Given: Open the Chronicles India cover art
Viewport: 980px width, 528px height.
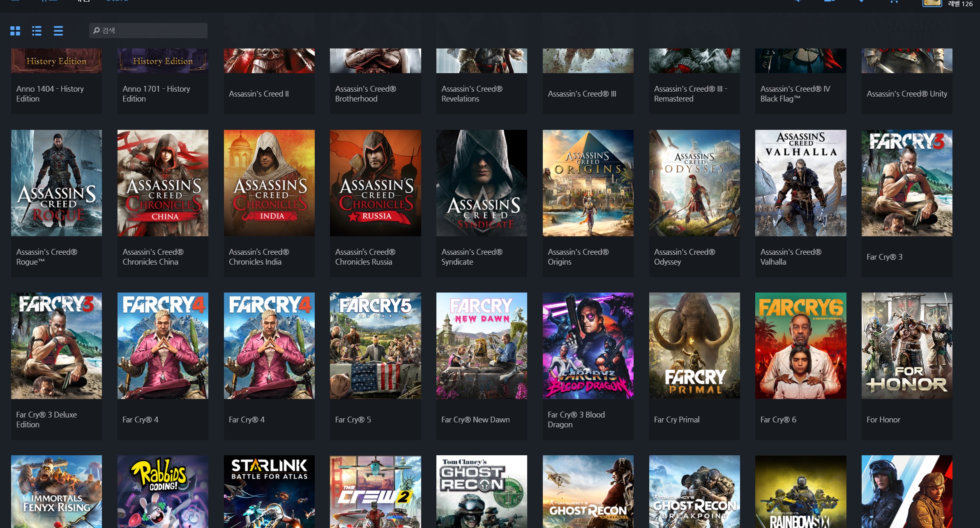Looking at the screenshot, I should tap(269, 183).
